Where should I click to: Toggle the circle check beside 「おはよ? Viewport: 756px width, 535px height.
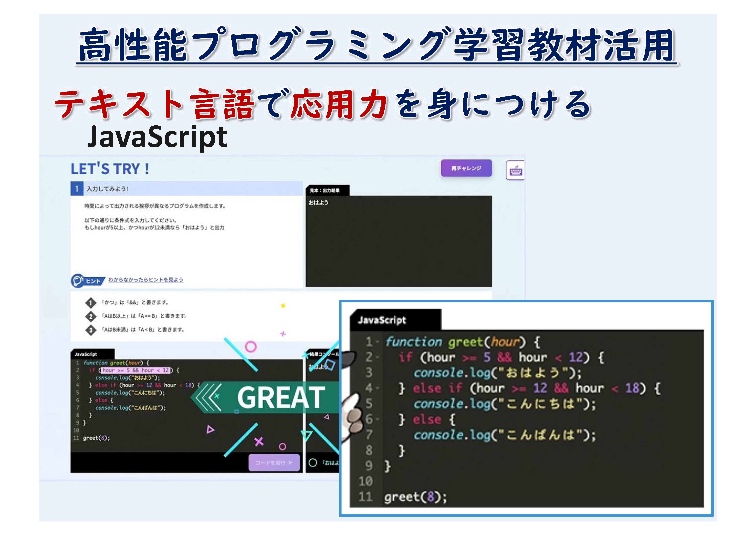point(313,463)
